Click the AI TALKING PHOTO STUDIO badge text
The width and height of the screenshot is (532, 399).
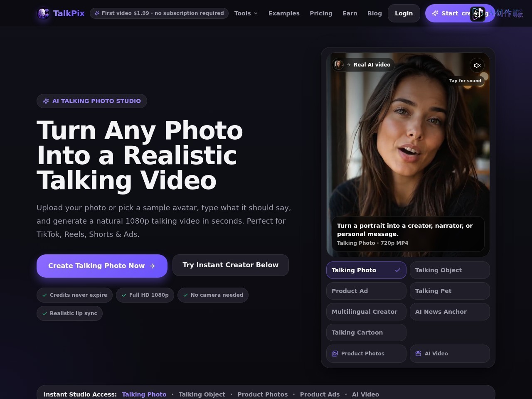(96, 101)
